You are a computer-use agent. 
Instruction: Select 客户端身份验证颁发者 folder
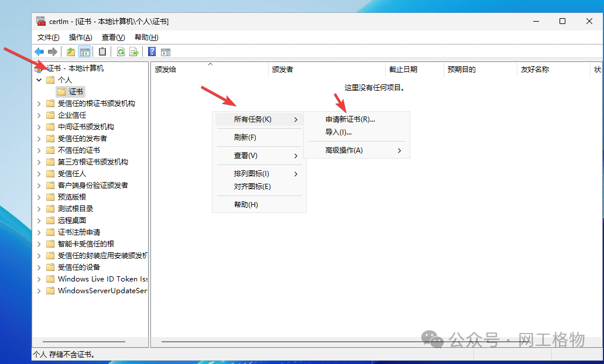pyautogui.click(x=87, y=186)
